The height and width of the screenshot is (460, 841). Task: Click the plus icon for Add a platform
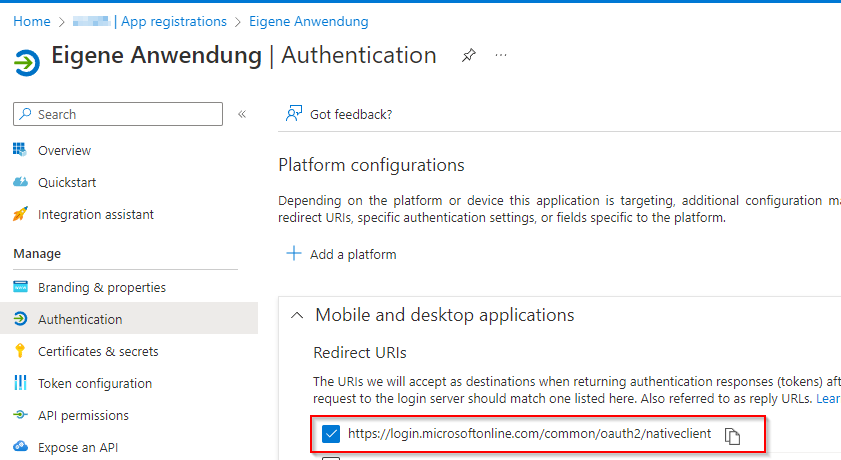[x=294, y=254]
